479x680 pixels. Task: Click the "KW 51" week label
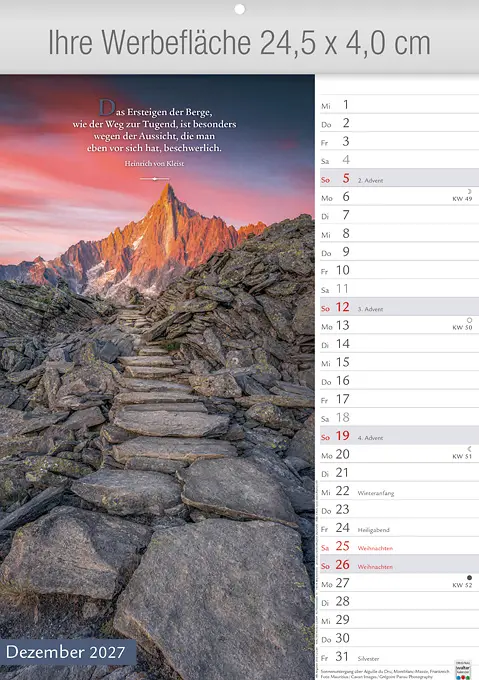click(462, 456)
